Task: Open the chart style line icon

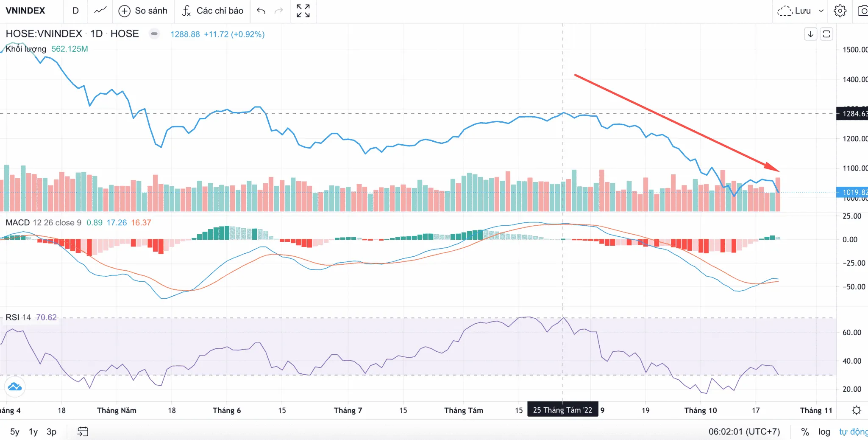Action: (100, 11)
